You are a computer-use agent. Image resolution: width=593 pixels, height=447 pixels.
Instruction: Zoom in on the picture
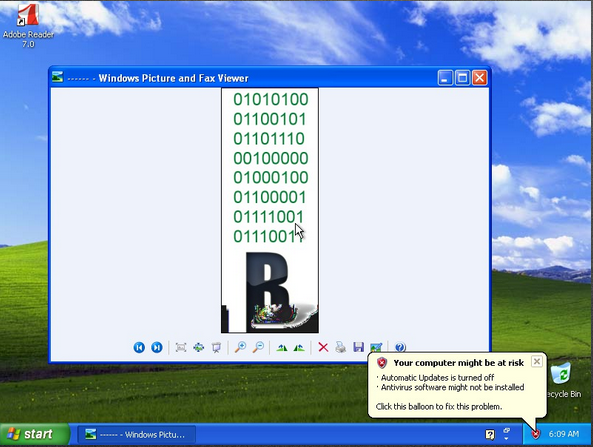coord(240,347)
